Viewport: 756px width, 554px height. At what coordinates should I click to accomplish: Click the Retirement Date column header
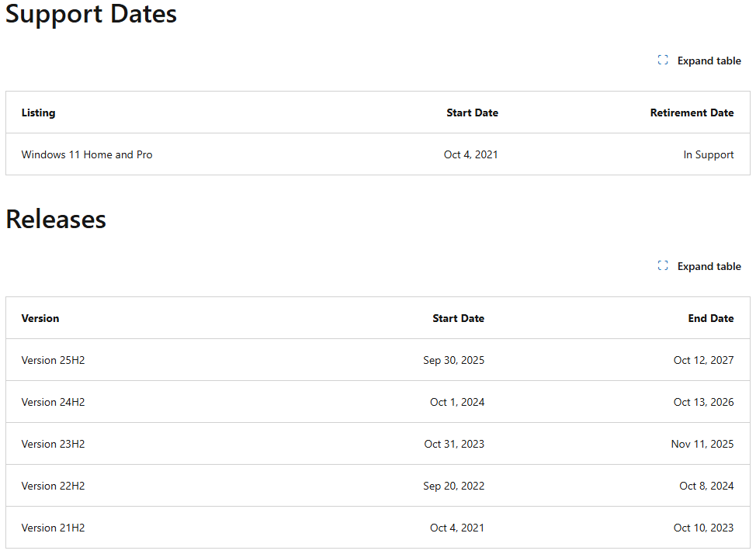click(692, 113)
